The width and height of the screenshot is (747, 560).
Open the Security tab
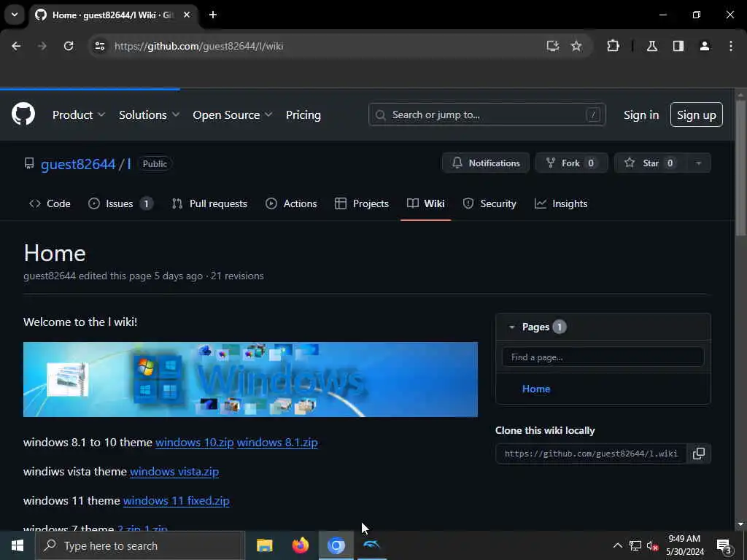(x=489, y=204)
